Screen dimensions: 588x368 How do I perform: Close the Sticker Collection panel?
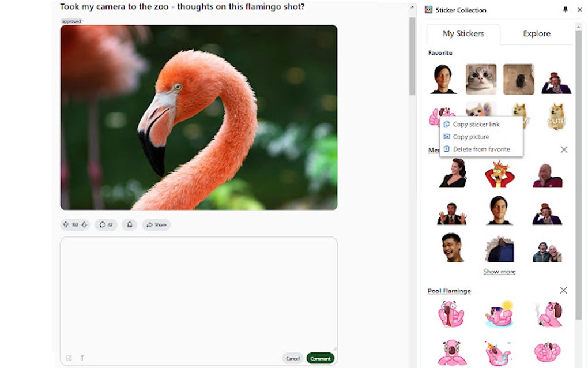coord(579,10)
